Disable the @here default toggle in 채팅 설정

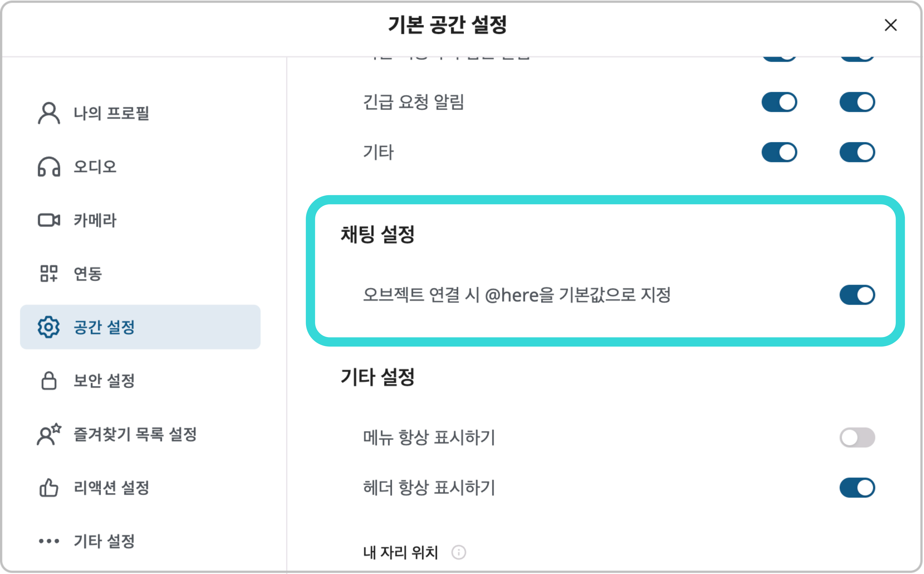[858, 295]
